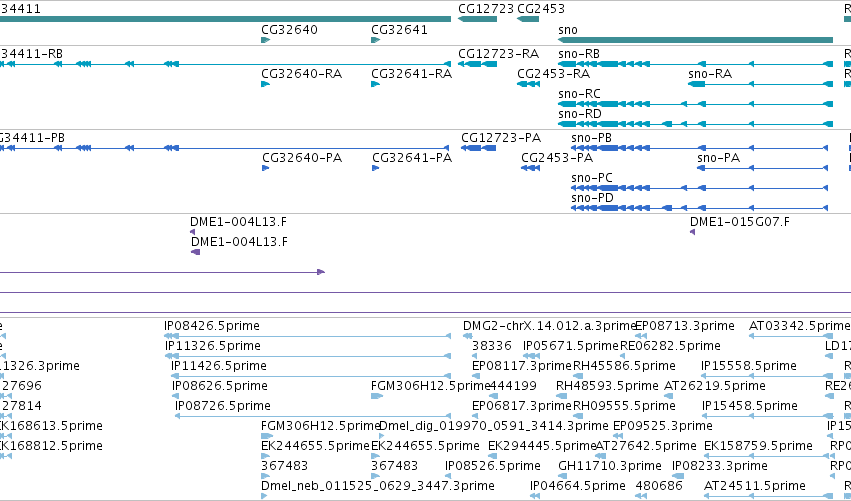Click the CG32640 gene label
This screenshot has height=501, width=851.
click(289, 30)
